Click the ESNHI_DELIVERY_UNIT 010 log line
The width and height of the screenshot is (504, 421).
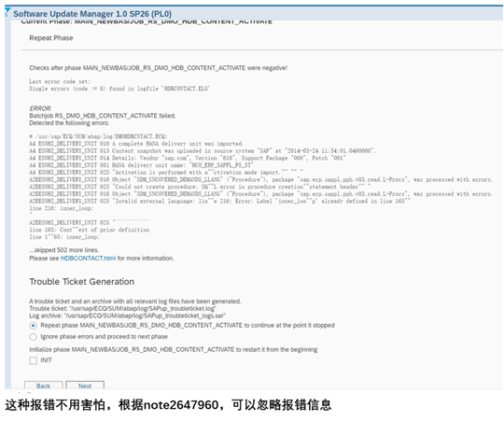pyautogui.click(x=136, y=144)
